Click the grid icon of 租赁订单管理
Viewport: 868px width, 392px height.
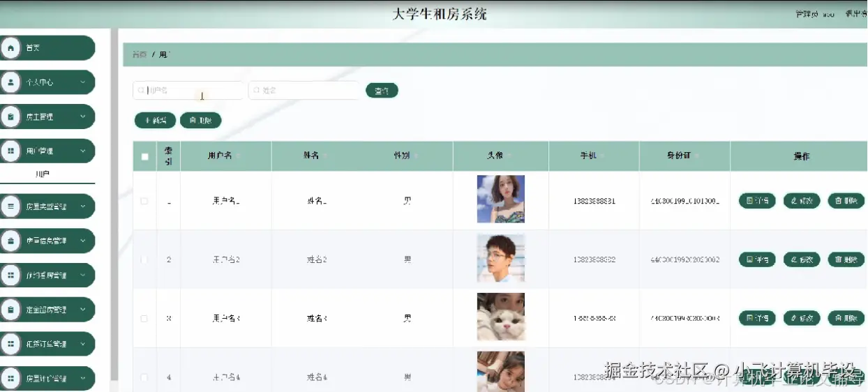pyautogui.click(x=10, y=344)
